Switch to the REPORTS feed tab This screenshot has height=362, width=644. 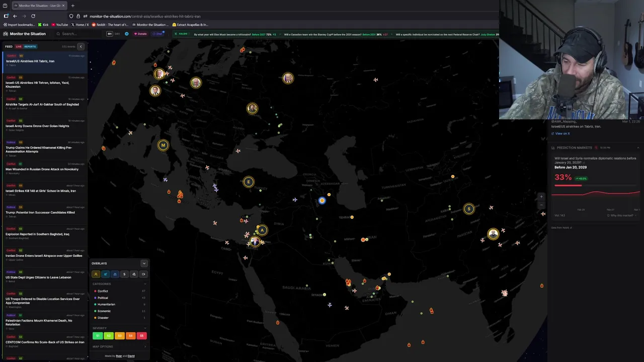[x=30, y=47]
